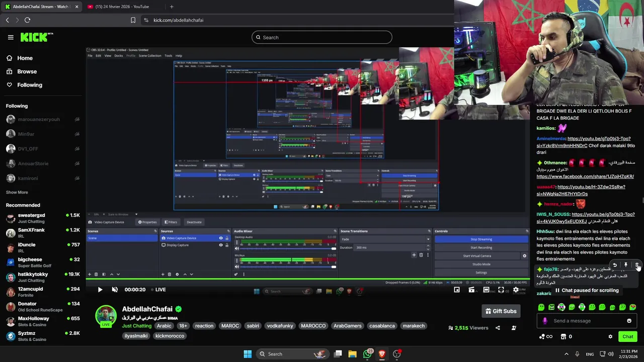Open Aminelmerda's YouTube link
The width and height of the screenshot is (644, 362).
584,142
